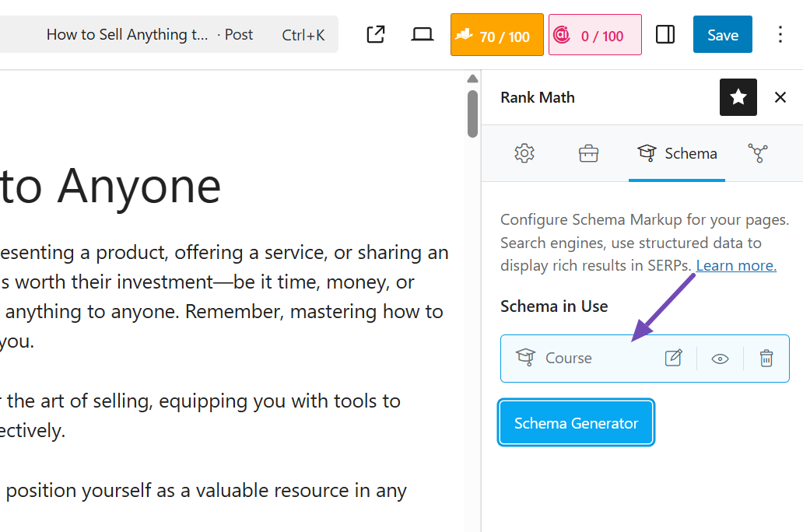This screenshot has width=803, height=532.
Task: Open the View Post external link icon
Action: (x=376, y=35)
